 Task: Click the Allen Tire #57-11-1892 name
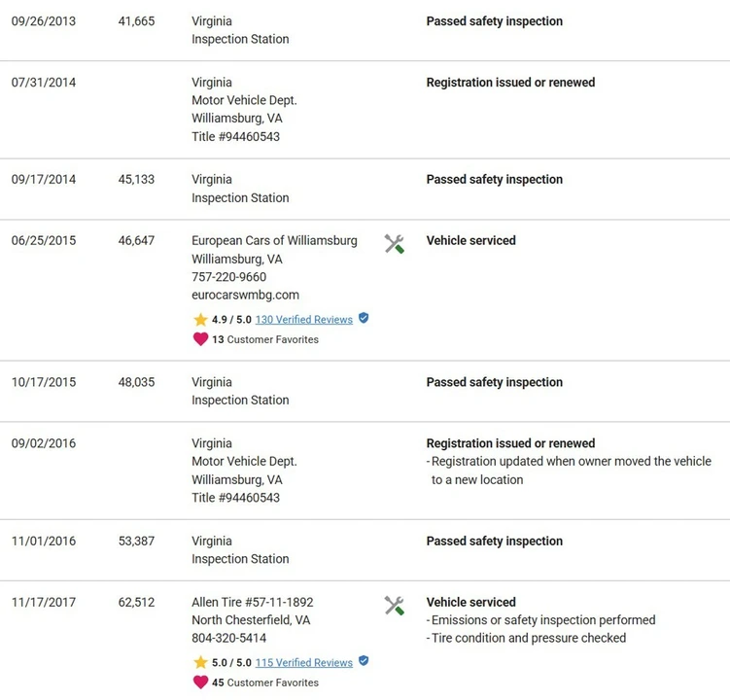click(253, 602)
